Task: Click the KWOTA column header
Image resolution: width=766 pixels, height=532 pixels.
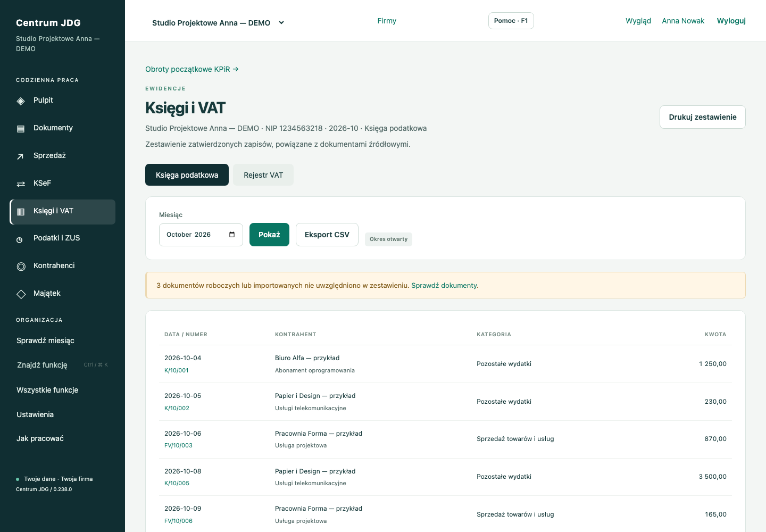Action: coord(715,335)
